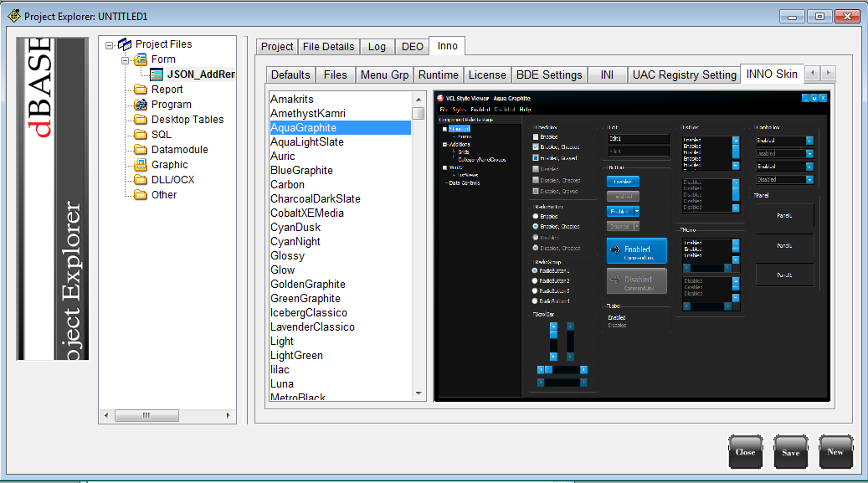Click the Program folder icon
This screenshot has width=868, height=483.
coord(141,104)
